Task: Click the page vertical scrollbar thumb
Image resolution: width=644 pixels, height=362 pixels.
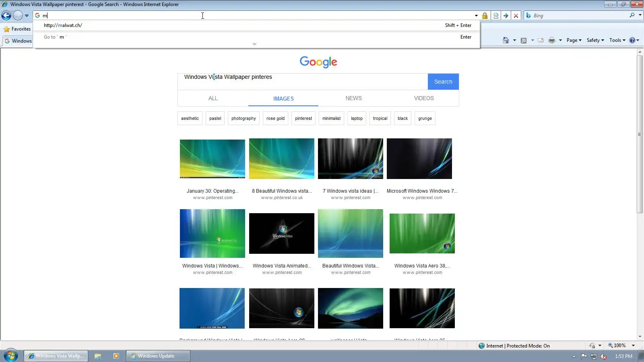Action: pos(640,134)
